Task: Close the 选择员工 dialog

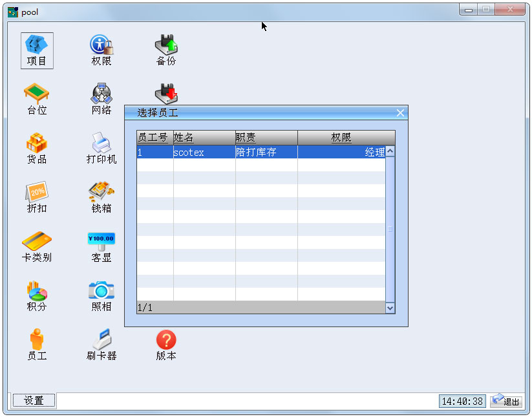Action: (400, 113)
